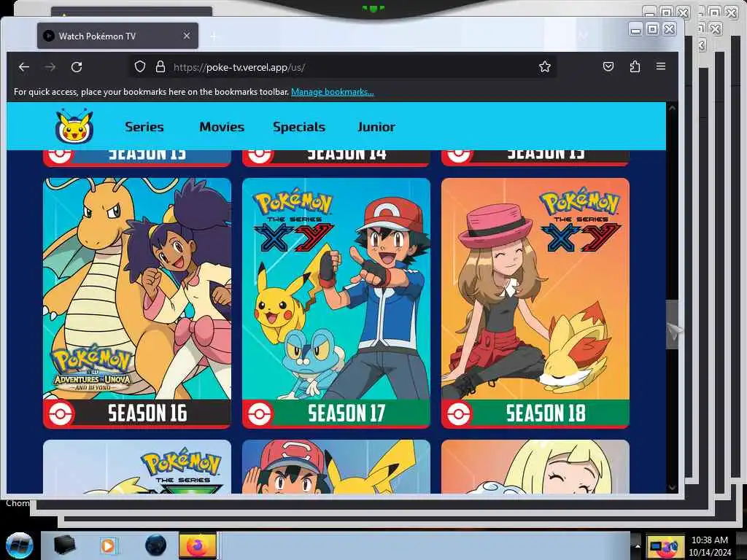This screenshot has height=560, width=747.
Task: Click the taskbar clock showing 10:38 AM
Action: tap(710, 546)
